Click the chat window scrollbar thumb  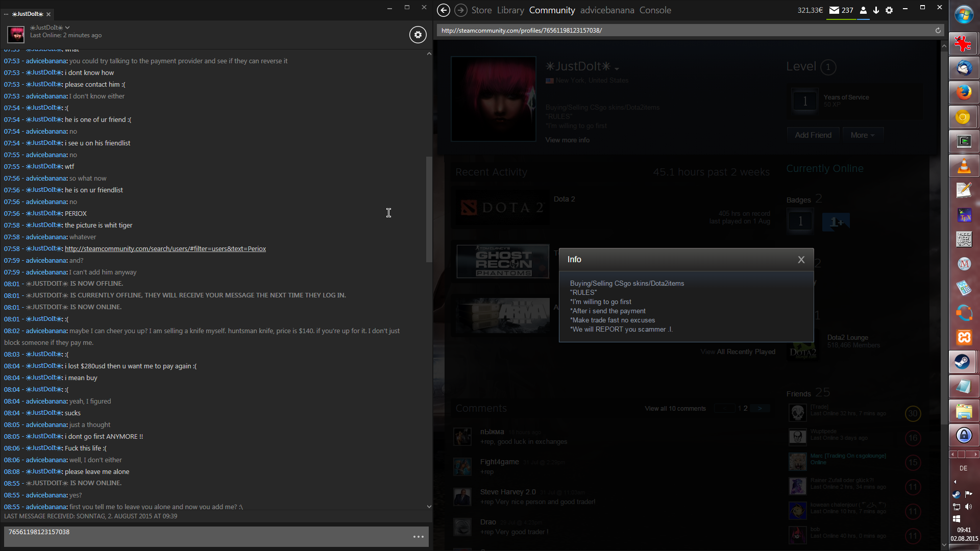click(429, 209)
